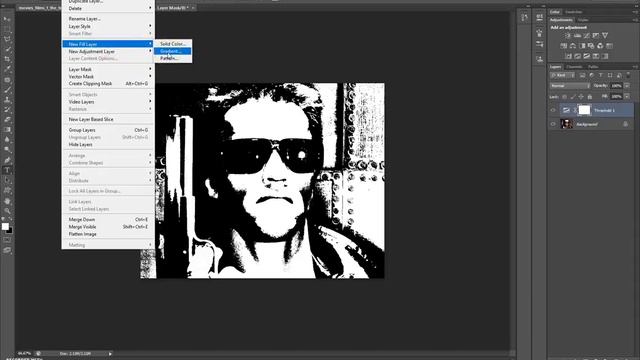Click the Levels adjustment icon
Viewport: 640px width, 360px height.
(x=577, y=36)
